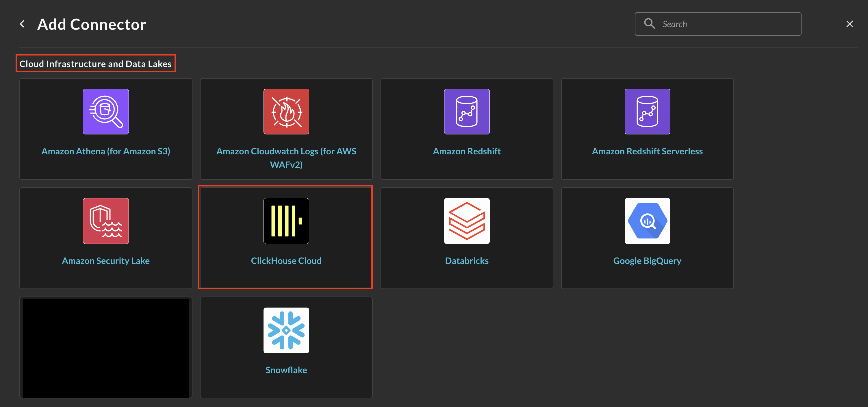Screen dimensions: 868x407
Task: Click the back arrow beside Add Connector
Action: tap(22, 24)
